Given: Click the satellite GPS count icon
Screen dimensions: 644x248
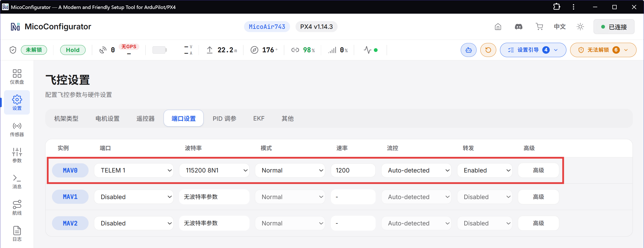Looking at the screenshot, I should point(102,50).
